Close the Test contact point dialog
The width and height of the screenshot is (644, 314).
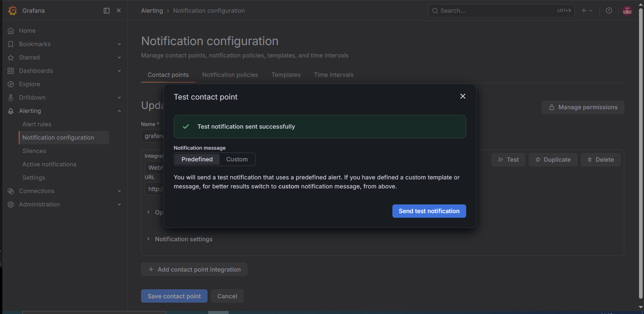[463, 96]
